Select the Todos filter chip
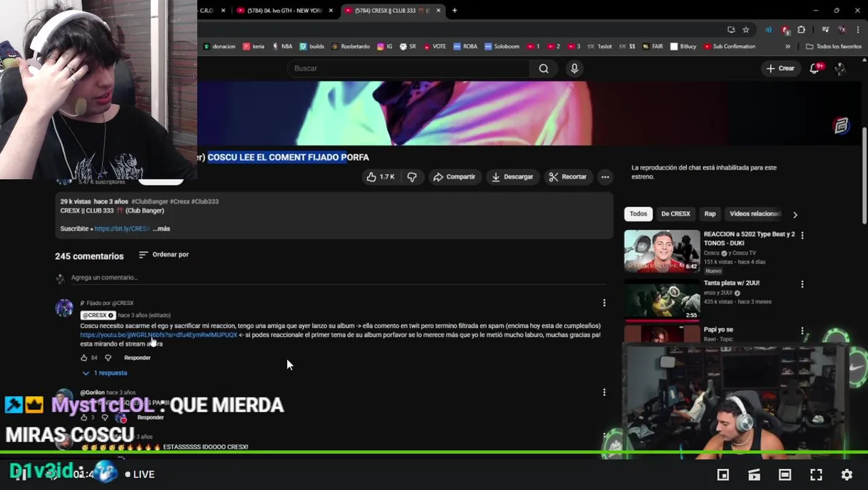 [x=639, y=214]
